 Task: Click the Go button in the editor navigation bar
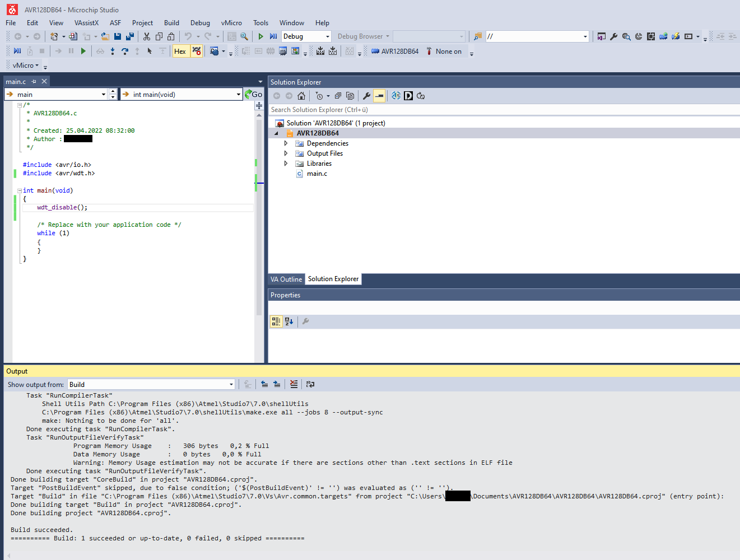click(x=254, y=94)
